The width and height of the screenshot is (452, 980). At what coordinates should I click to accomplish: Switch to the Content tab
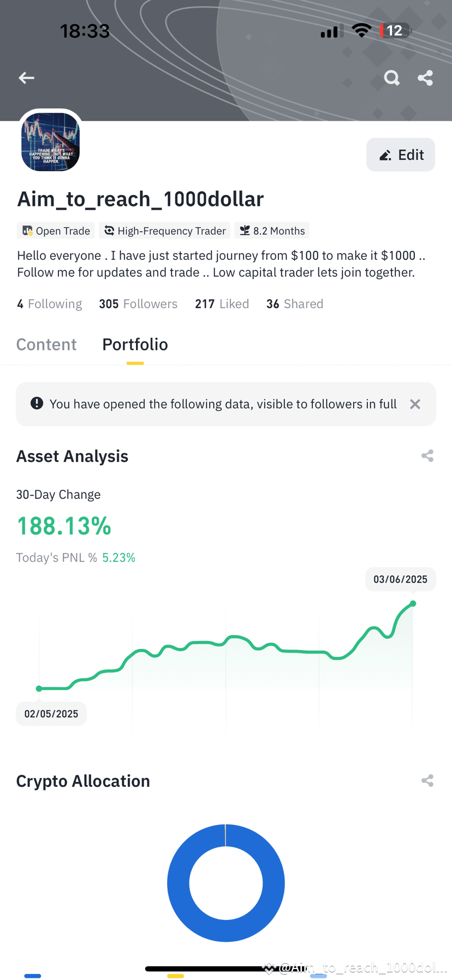[46, 345]
